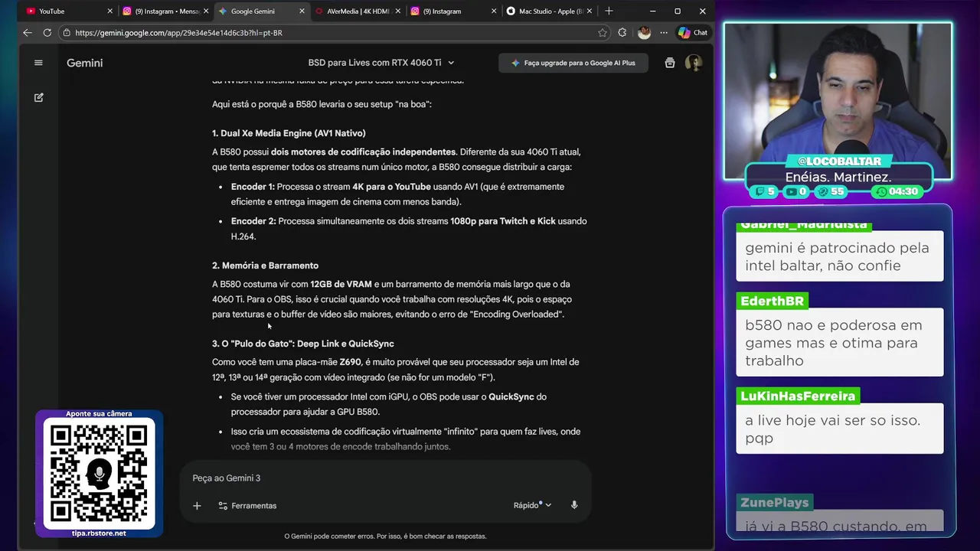Activate the microphone voice input icon
This screenshot has height=551, width=980.
pos(574,505)
